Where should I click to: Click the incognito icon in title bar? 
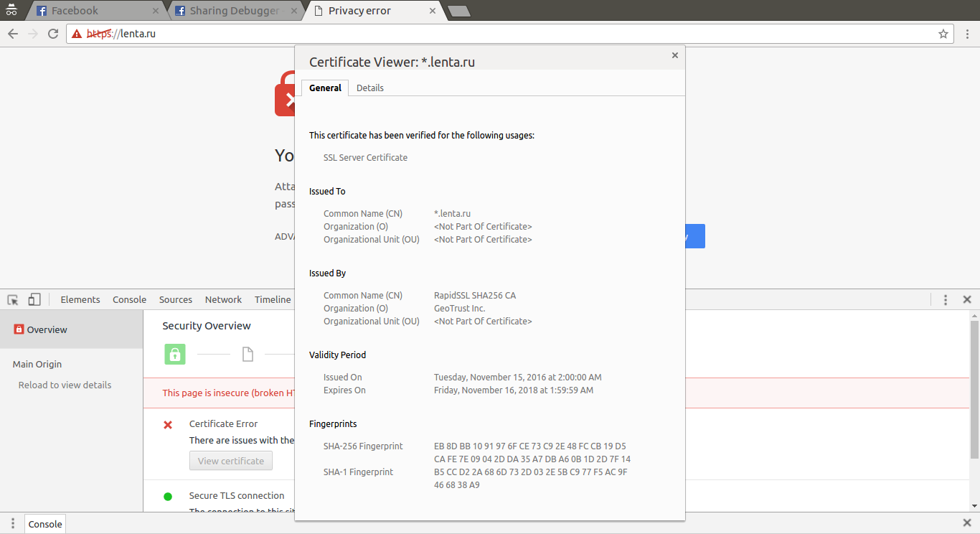(x=11, y=10)
